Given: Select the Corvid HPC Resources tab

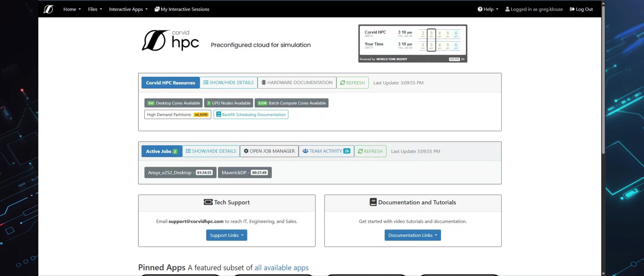Looking at the screenshot, I should click(x=170, y=83).
